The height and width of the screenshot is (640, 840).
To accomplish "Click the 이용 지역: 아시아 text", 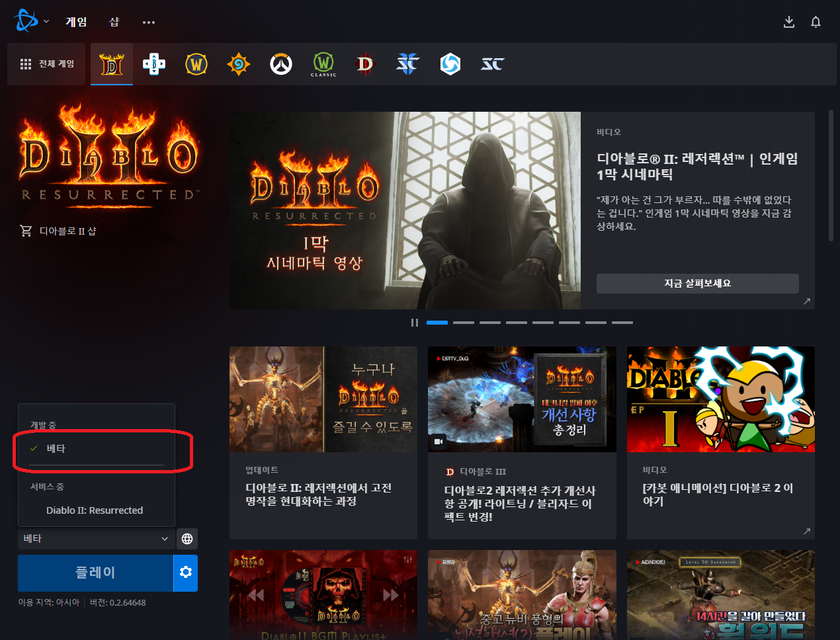I will 49,603.
